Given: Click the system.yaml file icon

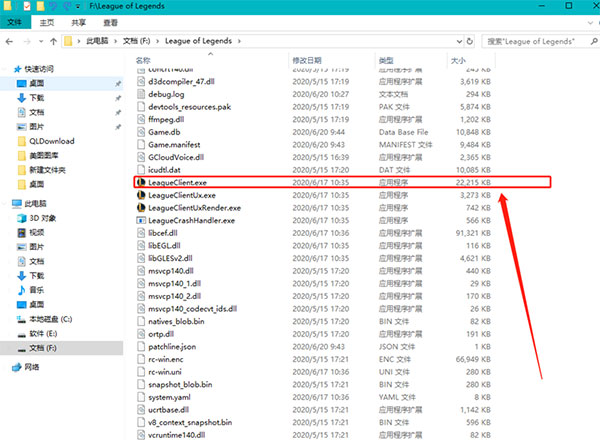Looking at the screenshot, I should [141, 397].
